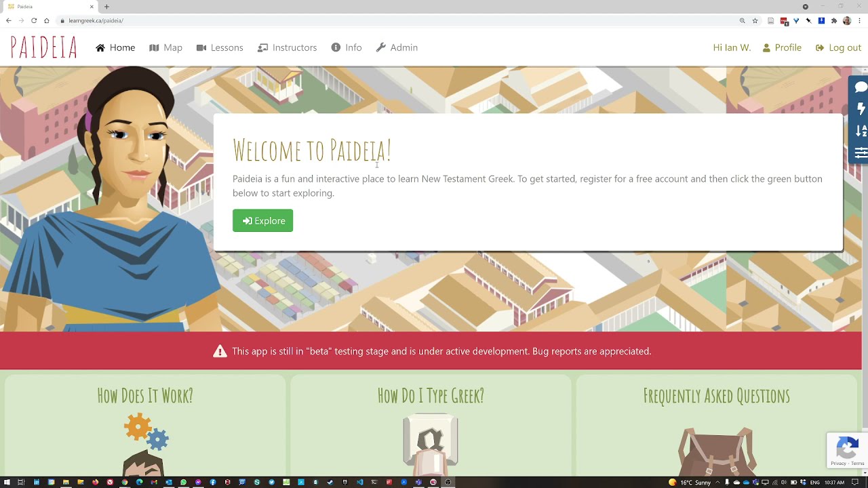Open the weather widget 16°C Sunny

pos(690,483)
